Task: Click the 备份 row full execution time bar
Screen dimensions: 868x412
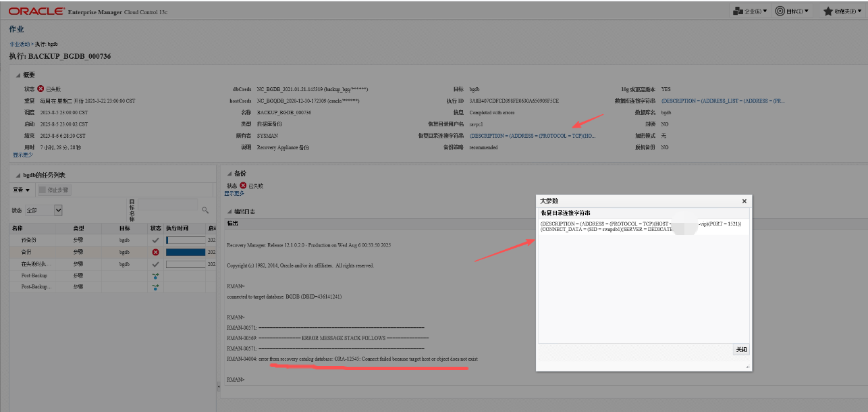Action: (186, 252)
